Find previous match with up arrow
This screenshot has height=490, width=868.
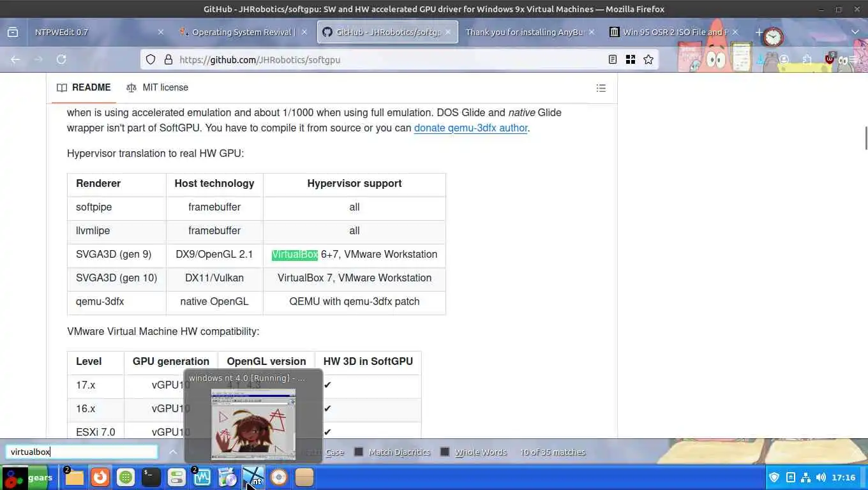[173, 452]
